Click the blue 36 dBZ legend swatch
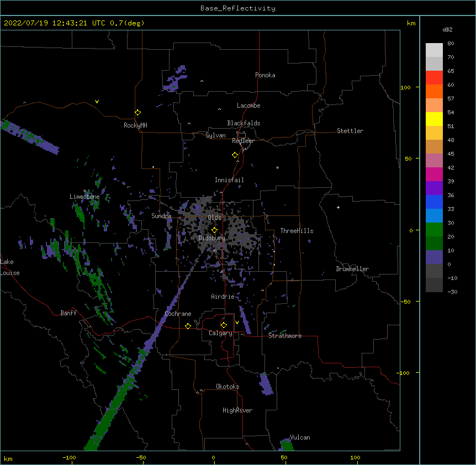This screenshot has width=476, height=465. tap(434, 202)
